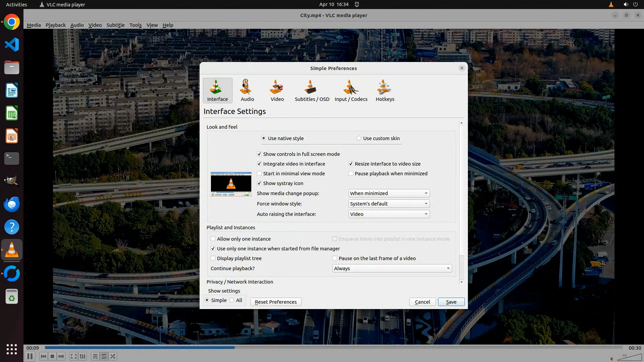Toggle the playlist view button

95,356
